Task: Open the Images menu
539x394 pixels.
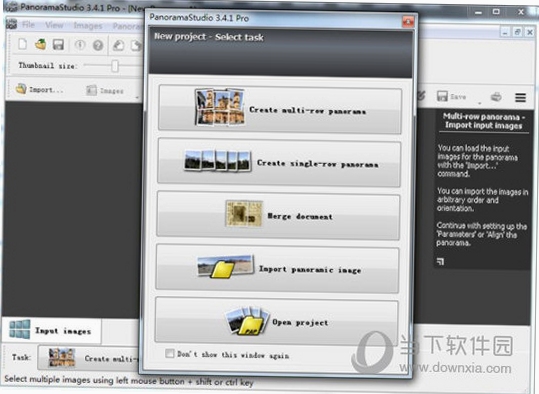Action: [88, 26]
